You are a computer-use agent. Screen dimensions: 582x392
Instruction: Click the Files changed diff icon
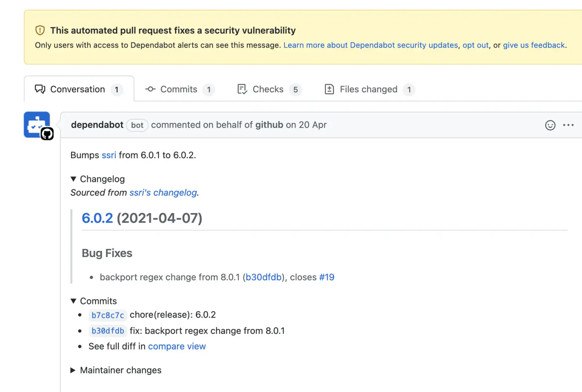(329, 89)
